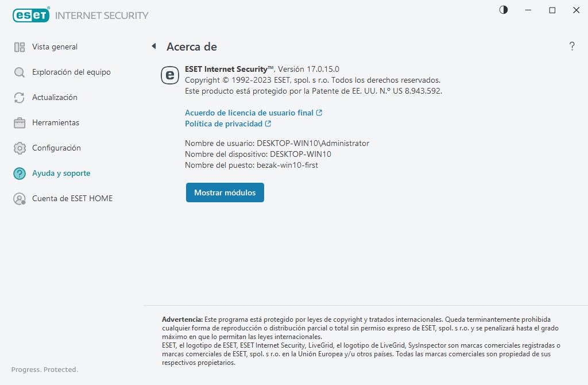Select Exploración del equipo in sidebar

(71, 72)
